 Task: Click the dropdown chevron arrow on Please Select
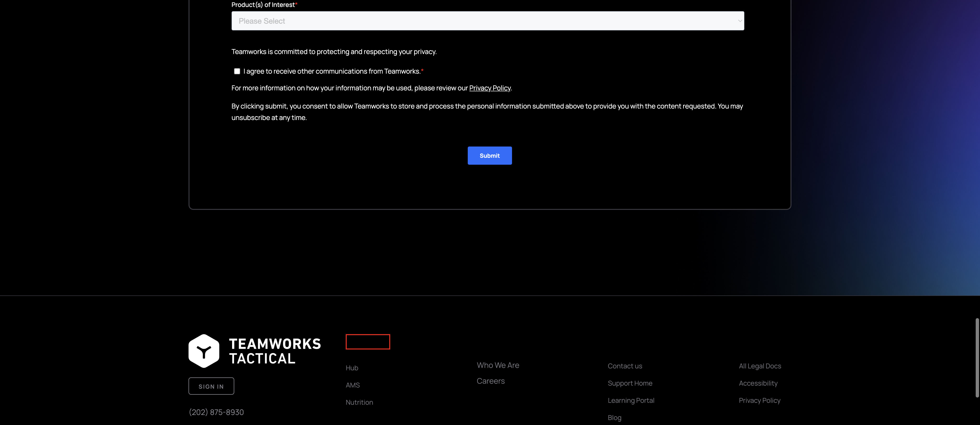pyautogui.click(x=740, y=21)
